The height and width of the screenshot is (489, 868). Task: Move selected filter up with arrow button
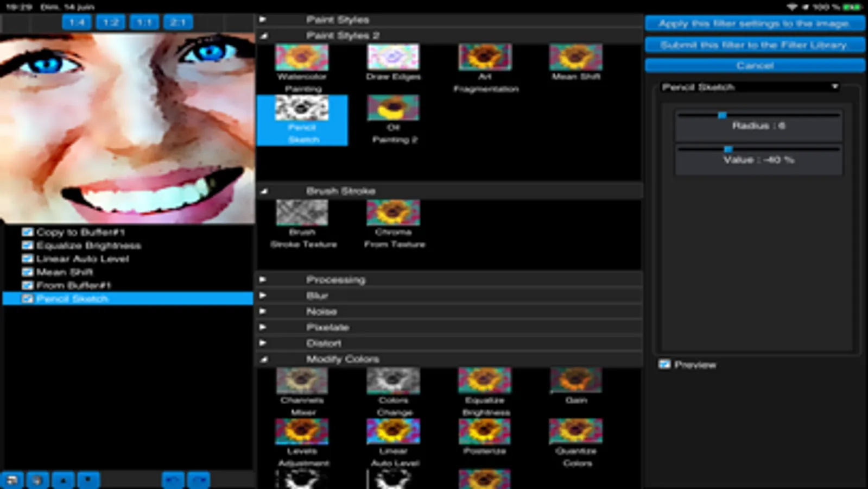(x=63, y=480)
